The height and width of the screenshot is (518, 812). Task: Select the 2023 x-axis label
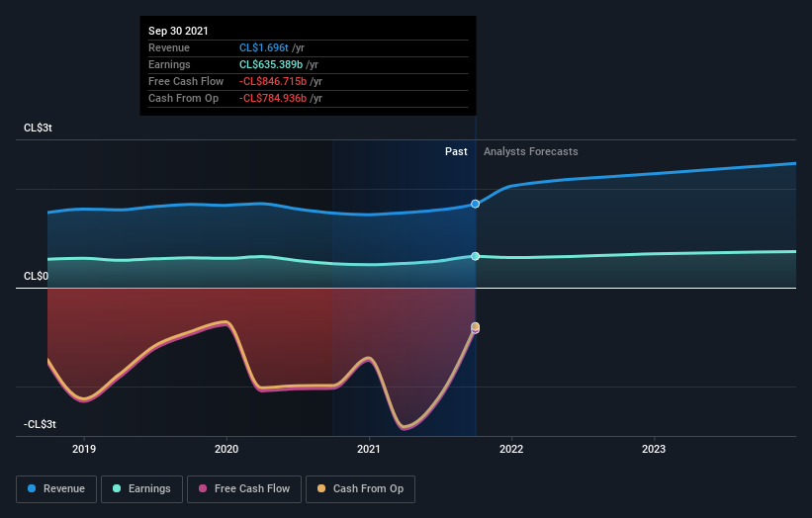tap(654, 449)
